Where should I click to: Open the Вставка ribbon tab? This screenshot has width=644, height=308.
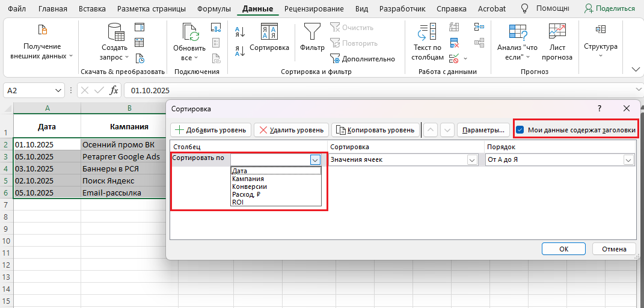92,9
